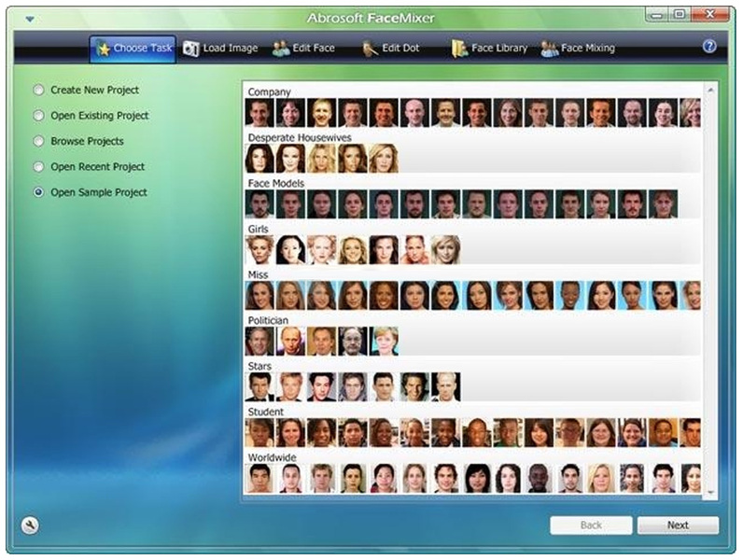Click the Edit Face people icon
743x560 pixels.
(281, 49)
